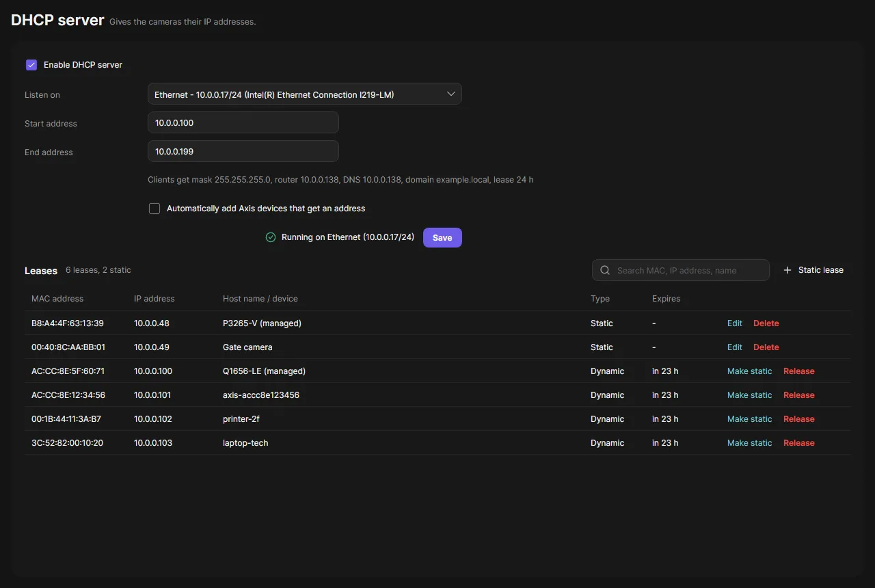Click the printer-2f host name
The height and width of the screenshot is (588, 875).
coord(241,419)
